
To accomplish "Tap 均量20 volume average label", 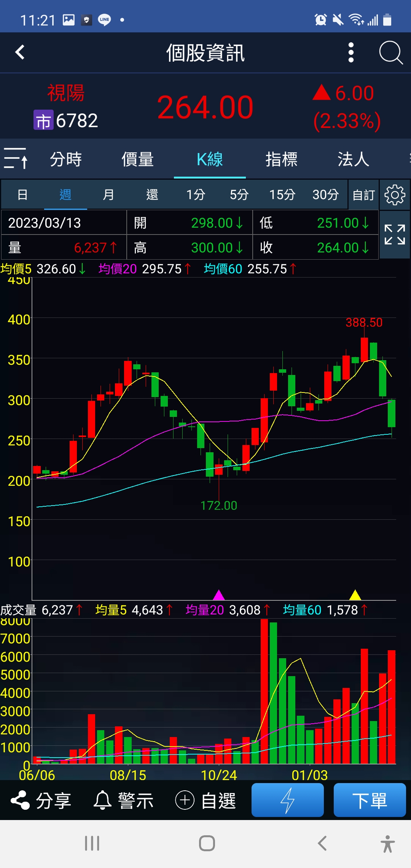I will 205,610.
